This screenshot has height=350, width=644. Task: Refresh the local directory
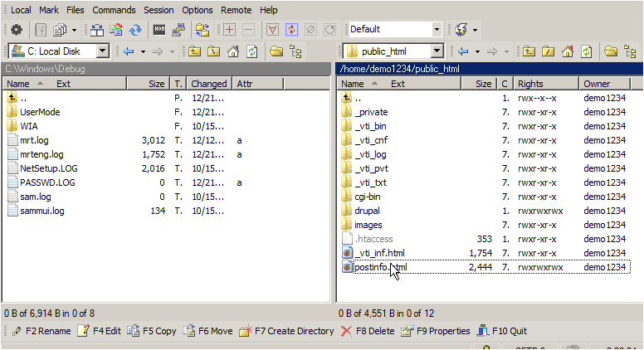[x=251, y=51]
